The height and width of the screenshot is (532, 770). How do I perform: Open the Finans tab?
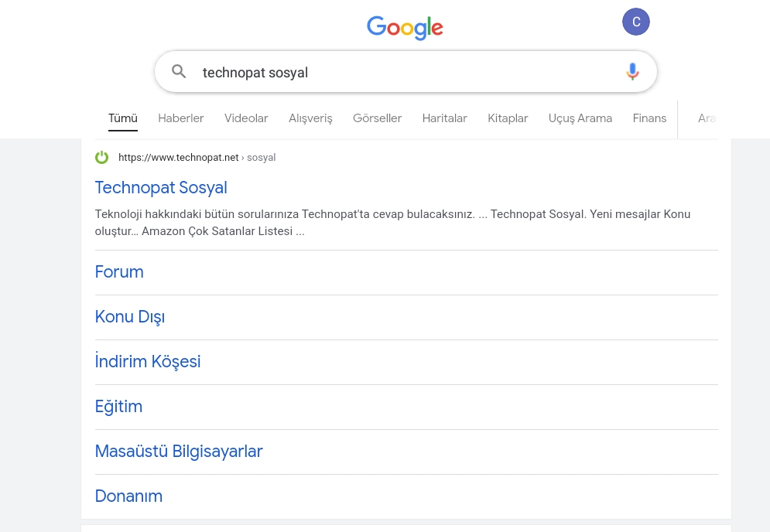click(x=649, y=118)
